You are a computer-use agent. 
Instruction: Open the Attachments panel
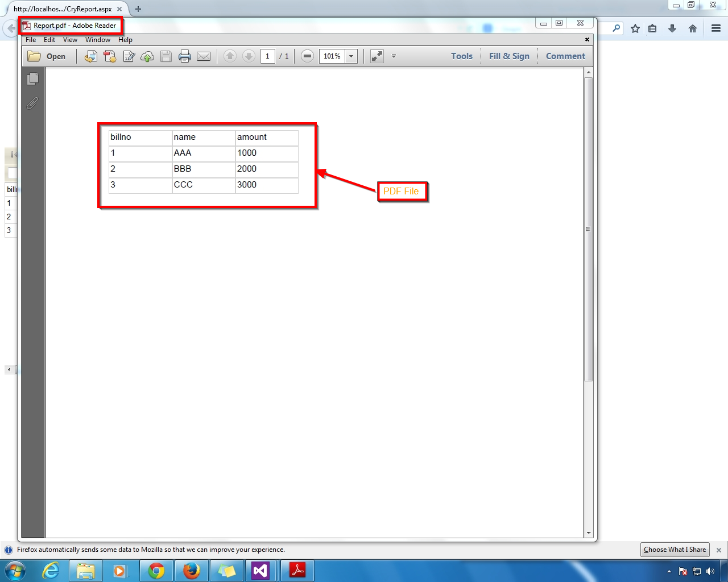tap(32, 103)
